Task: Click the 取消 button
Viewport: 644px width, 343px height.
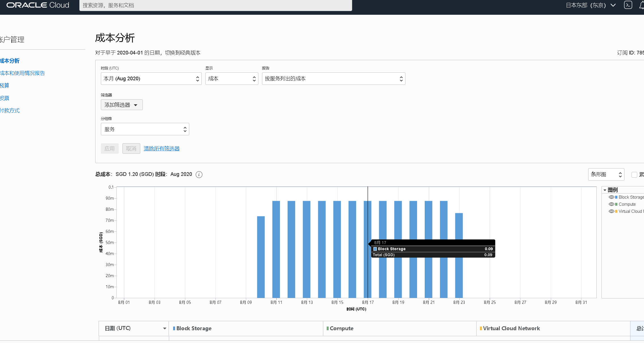Action: (131, 149)
